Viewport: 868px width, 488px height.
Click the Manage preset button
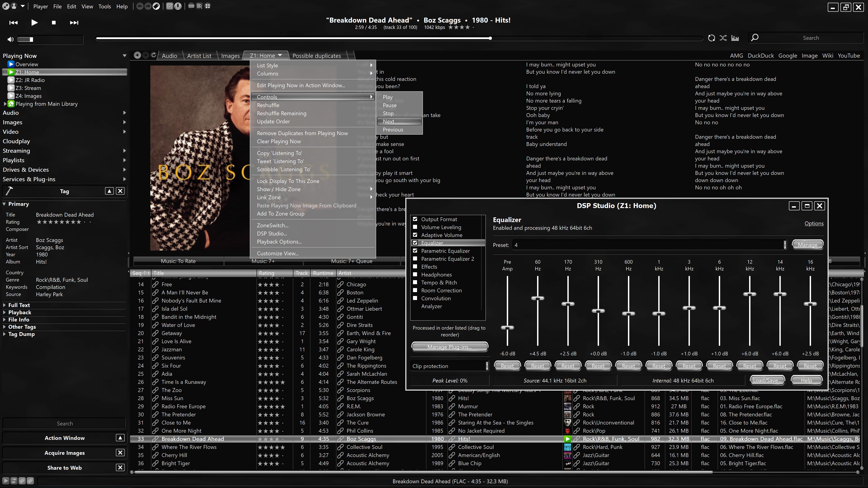[807, 245]
